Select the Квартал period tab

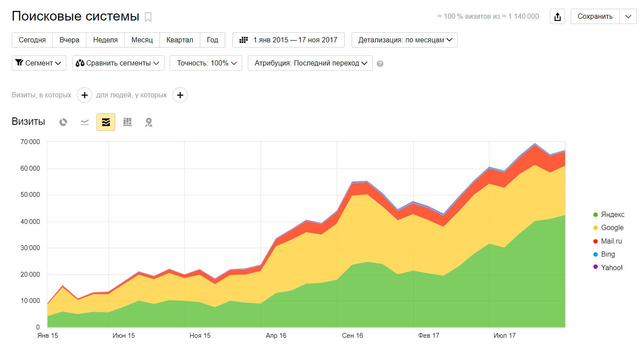(x=179, y=40)
